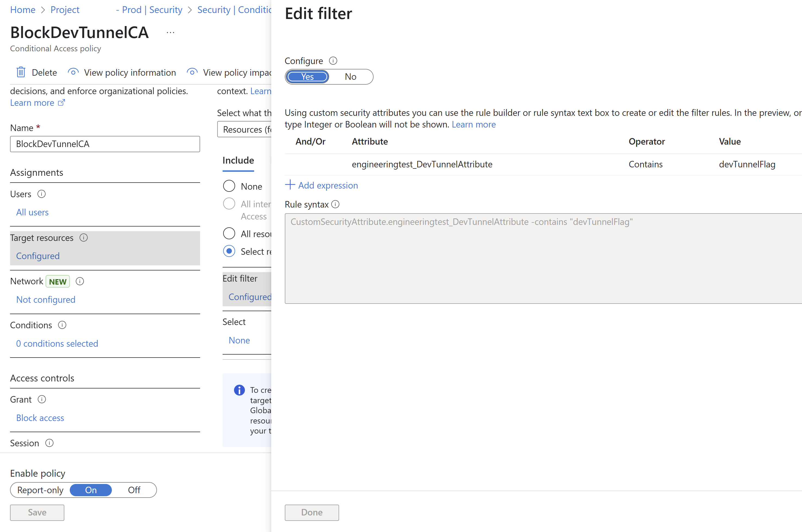Click info icon next to Grant
The height and width of the screenshot is (532, 802).
pyautogui.click(x=42, y=399)
